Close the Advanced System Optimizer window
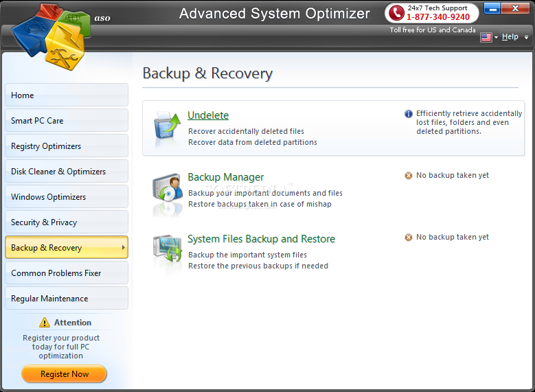This screenshot has width=535, height=392. point(515,8)
